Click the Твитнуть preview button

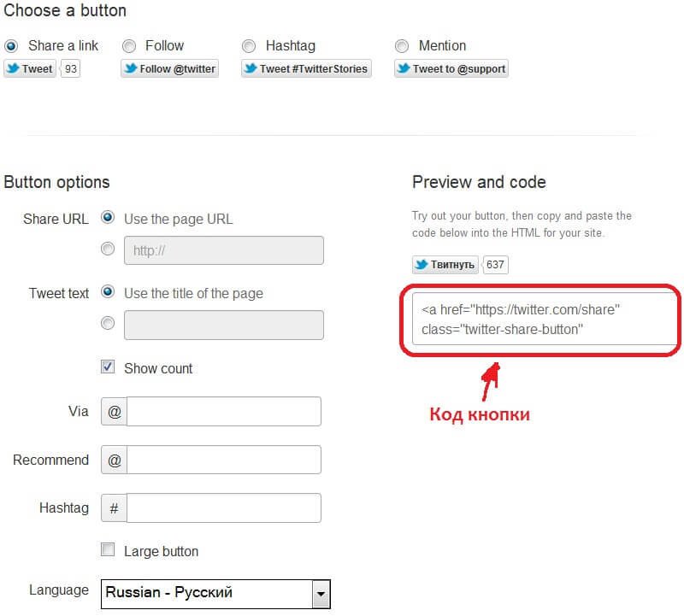[x=445, y=265]
